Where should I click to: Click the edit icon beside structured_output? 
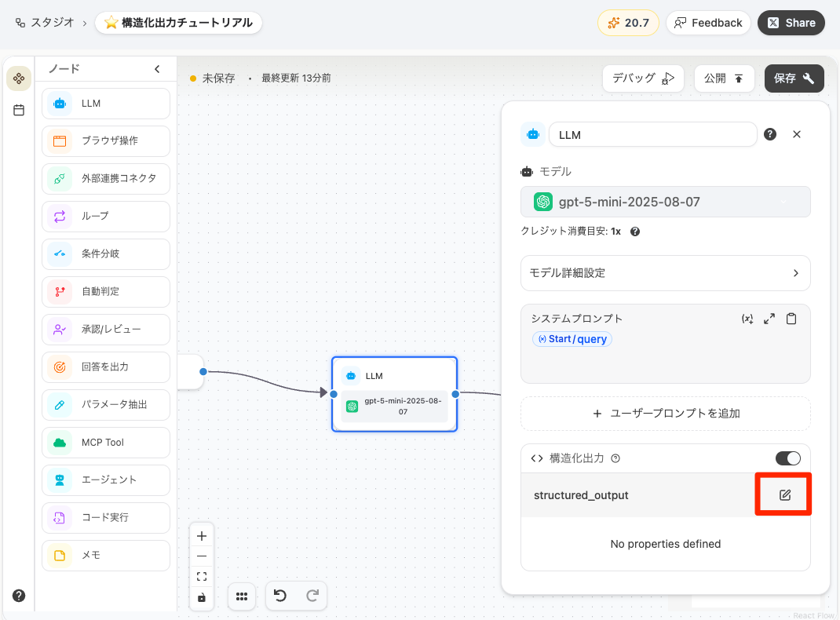tap(784, 495)
